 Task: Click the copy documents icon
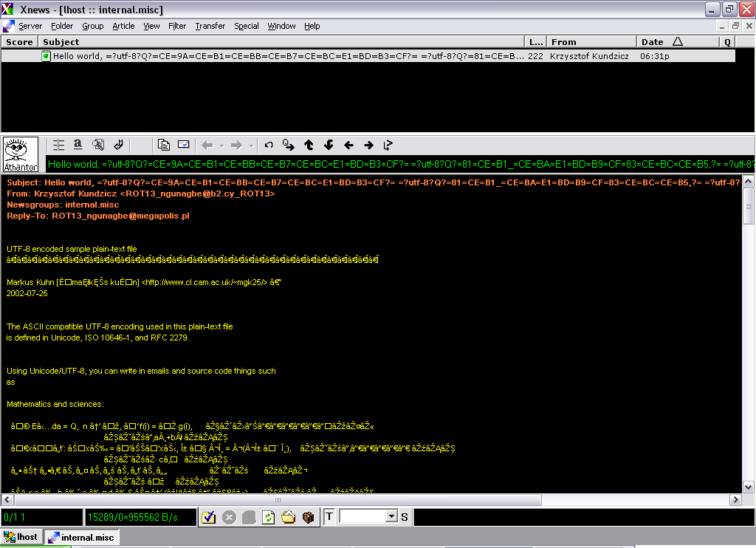[163, 145]
